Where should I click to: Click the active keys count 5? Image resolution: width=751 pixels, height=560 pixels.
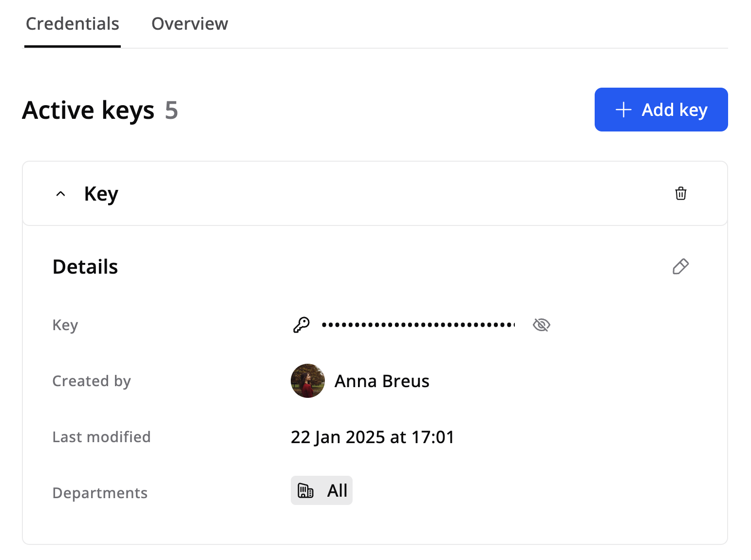171,110
